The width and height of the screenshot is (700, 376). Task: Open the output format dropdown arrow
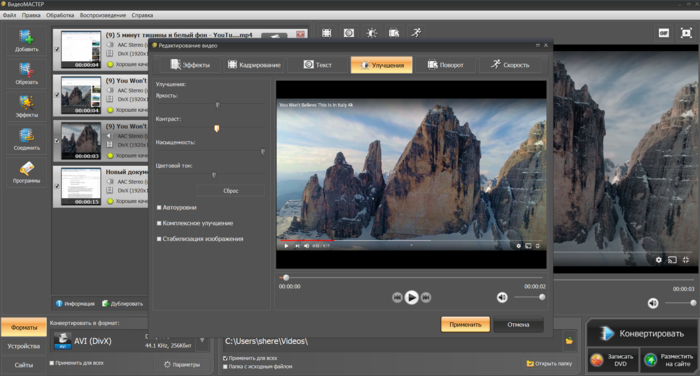pyautogui.click(x=202, y=341)
